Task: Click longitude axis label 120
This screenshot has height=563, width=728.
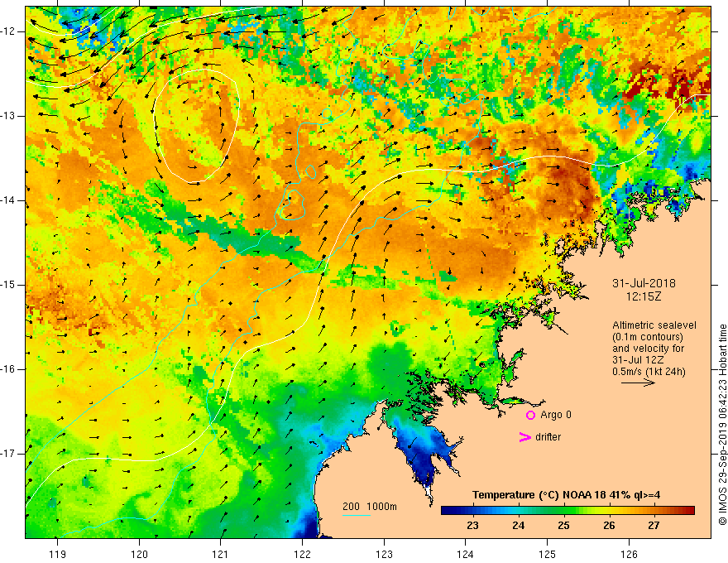Action: click(139, 554)
